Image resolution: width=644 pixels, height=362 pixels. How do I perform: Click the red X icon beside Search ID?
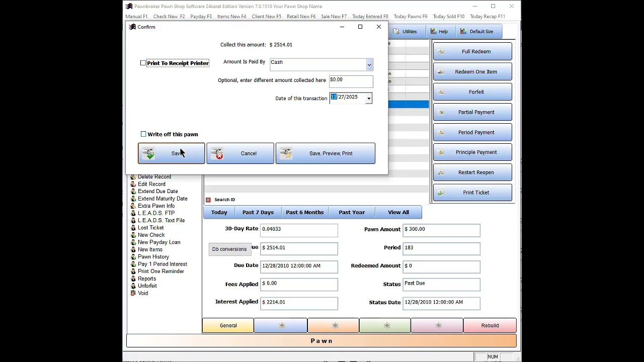coord(208,200)
